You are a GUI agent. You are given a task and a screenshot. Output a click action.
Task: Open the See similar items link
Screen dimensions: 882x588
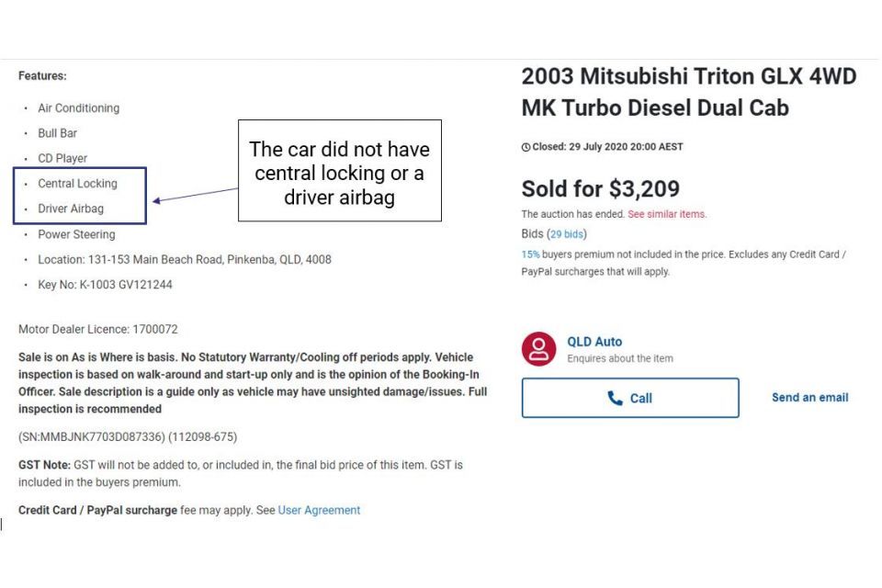(x=667, y=214)
